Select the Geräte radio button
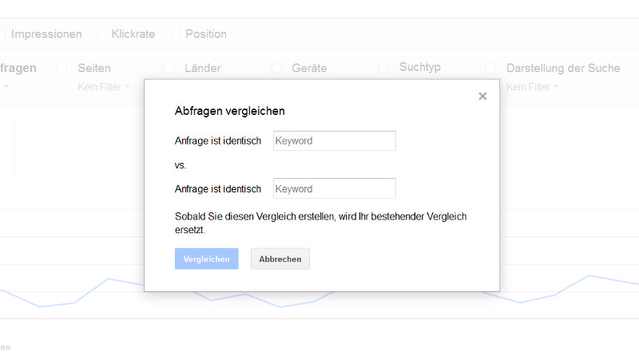Screen dimensions: 639x364 pos(276,69)
